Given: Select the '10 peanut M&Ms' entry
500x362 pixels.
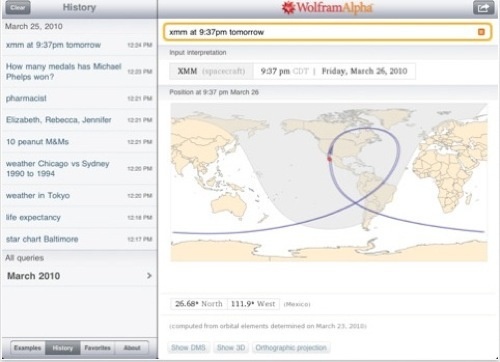Looking at the screenshot, I should 79,142.
